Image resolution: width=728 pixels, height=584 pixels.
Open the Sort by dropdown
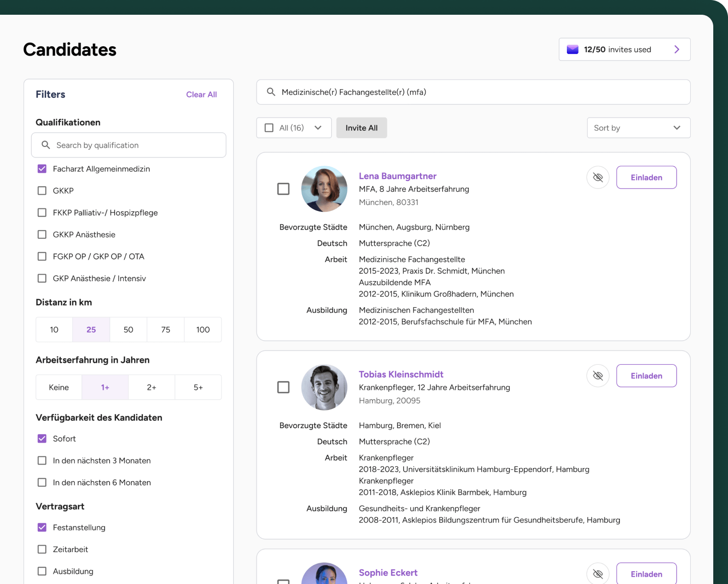click(638, 128)
